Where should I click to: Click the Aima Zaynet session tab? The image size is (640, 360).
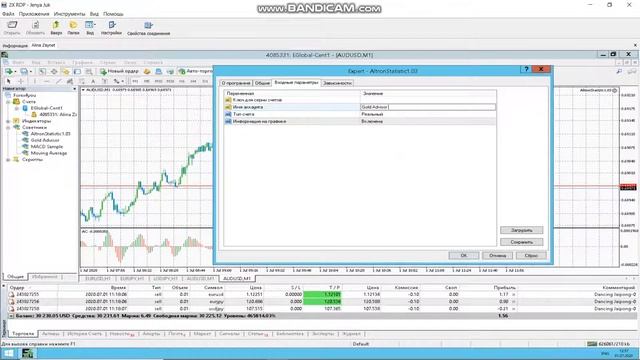pos(43,45)
